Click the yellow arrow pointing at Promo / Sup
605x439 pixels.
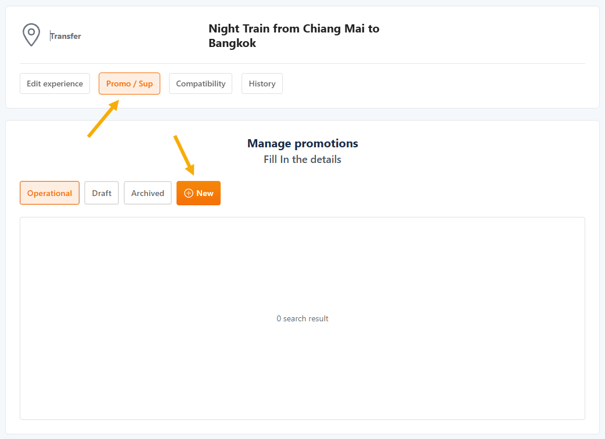click(103, 118)
